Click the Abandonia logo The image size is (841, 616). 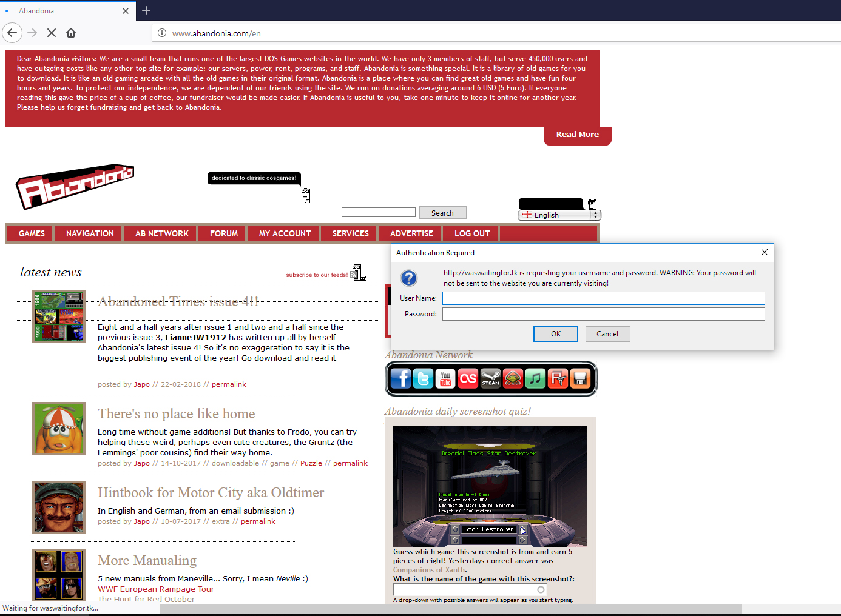75,187
